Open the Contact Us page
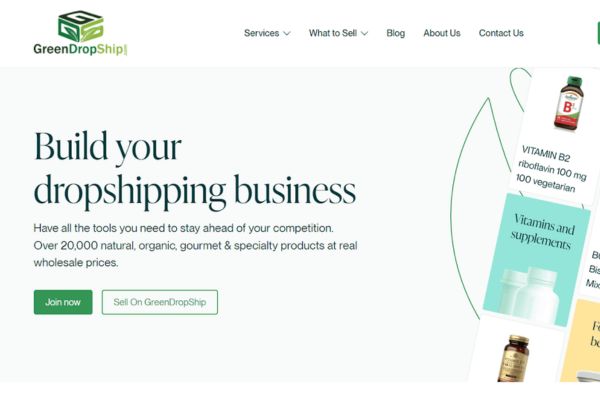Screen dimensions: 600x400 [x=501, y=33]
